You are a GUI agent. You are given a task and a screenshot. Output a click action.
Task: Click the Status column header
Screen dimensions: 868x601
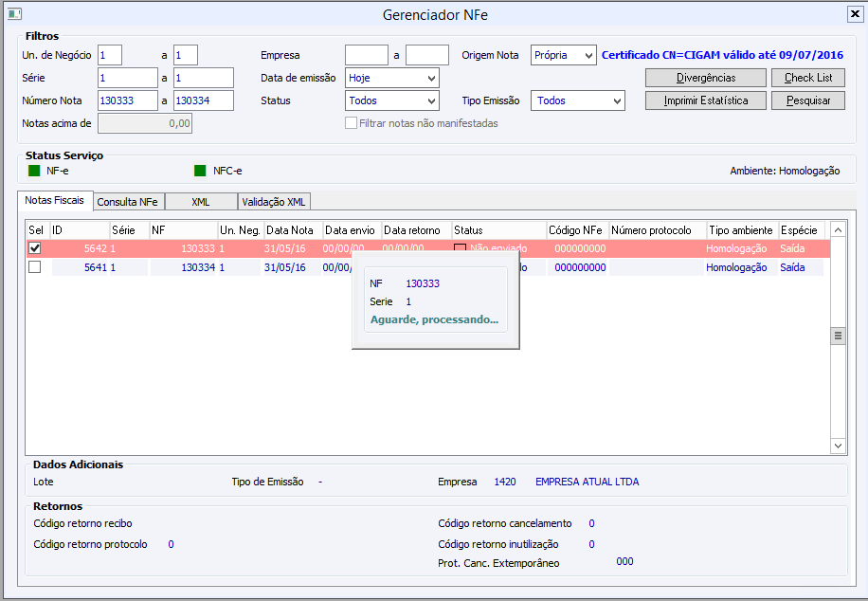pyautogui.click(x=499, y=230)
